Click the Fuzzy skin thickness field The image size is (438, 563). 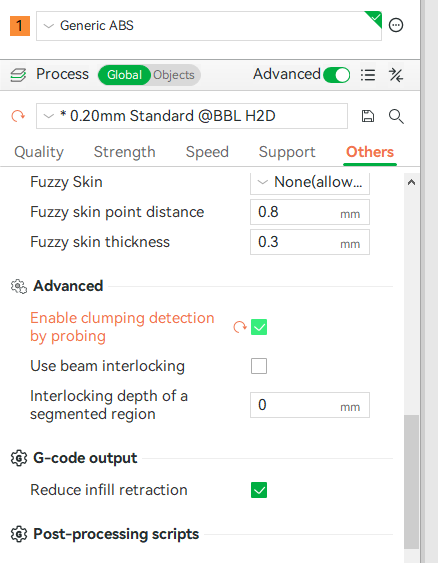click(x=310, y=242)
